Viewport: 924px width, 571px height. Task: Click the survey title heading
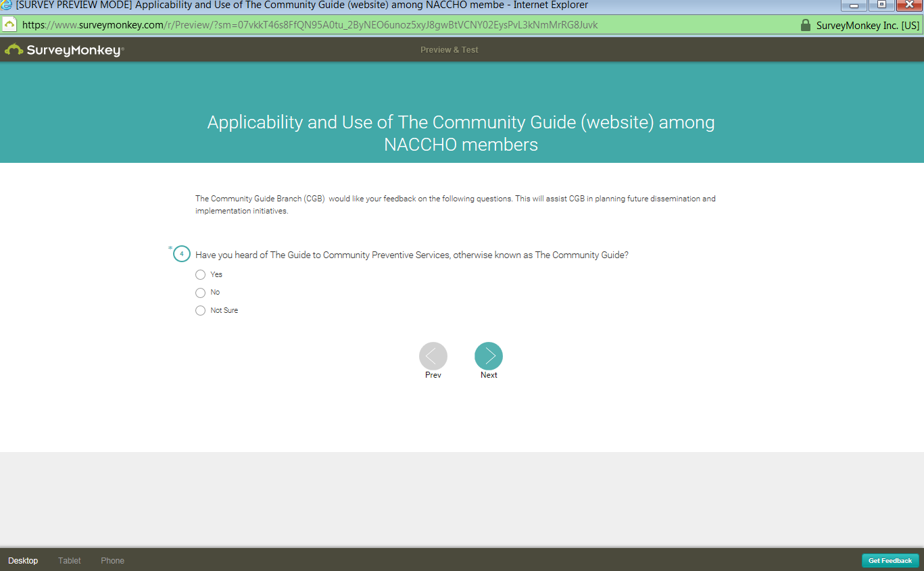461,133
